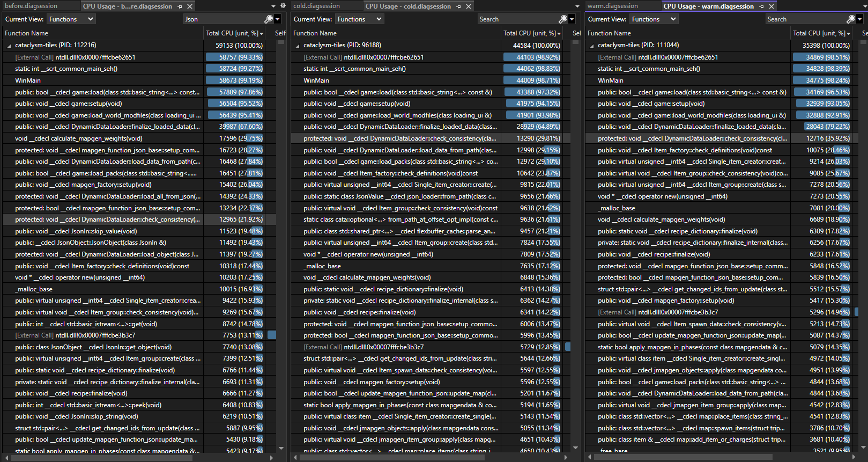Sort by Total CPU in the warm pane

point(822,33)
